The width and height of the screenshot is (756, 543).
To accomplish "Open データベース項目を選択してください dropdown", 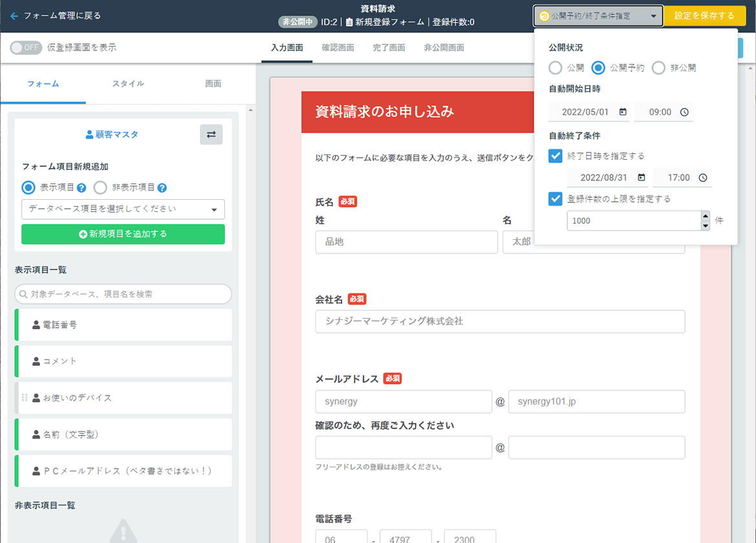I will [123, 209].
